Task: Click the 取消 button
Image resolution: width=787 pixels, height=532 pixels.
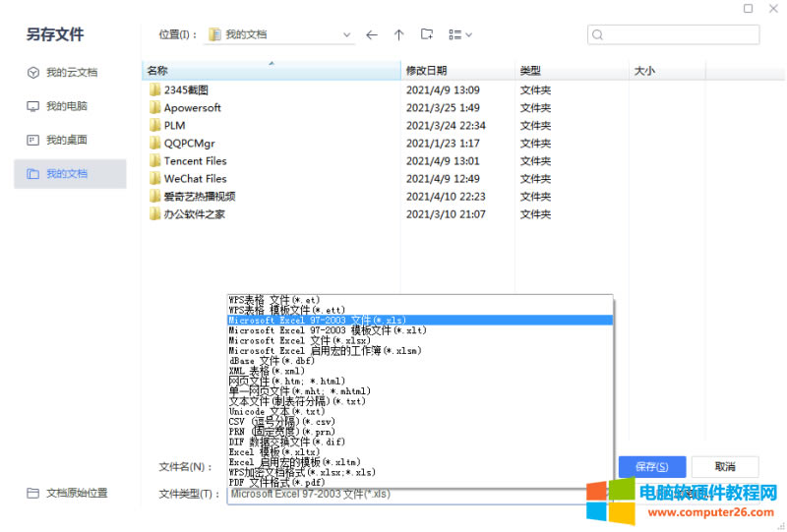Action: click(x=725, y=467)
